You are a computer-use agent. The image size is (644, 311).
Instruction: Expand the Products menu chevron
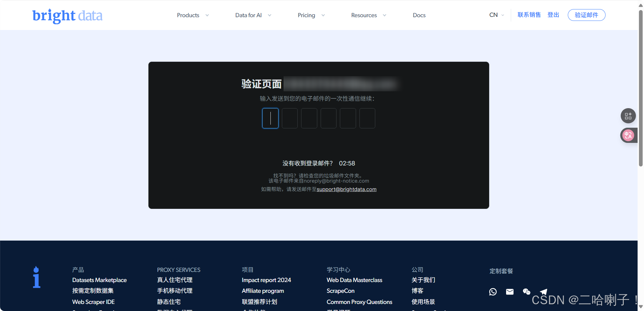click(x=207, y=15)
